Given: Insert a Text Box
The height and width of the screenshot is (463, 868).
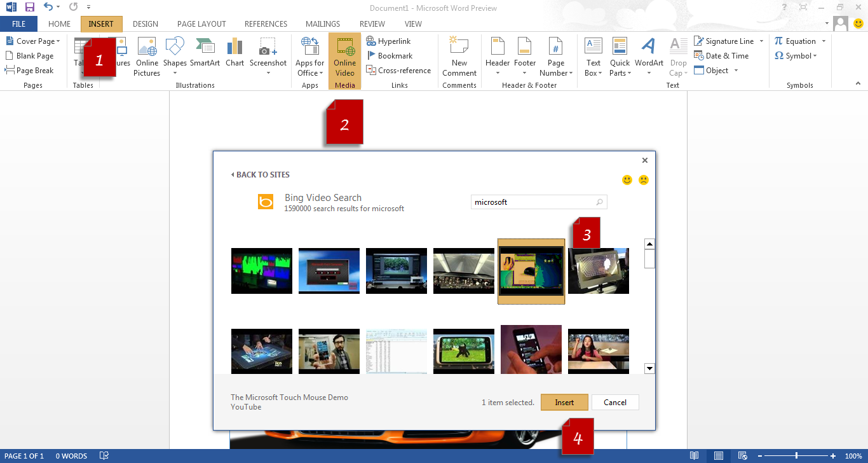Looking at the screenshot, I should pos(593,57).
